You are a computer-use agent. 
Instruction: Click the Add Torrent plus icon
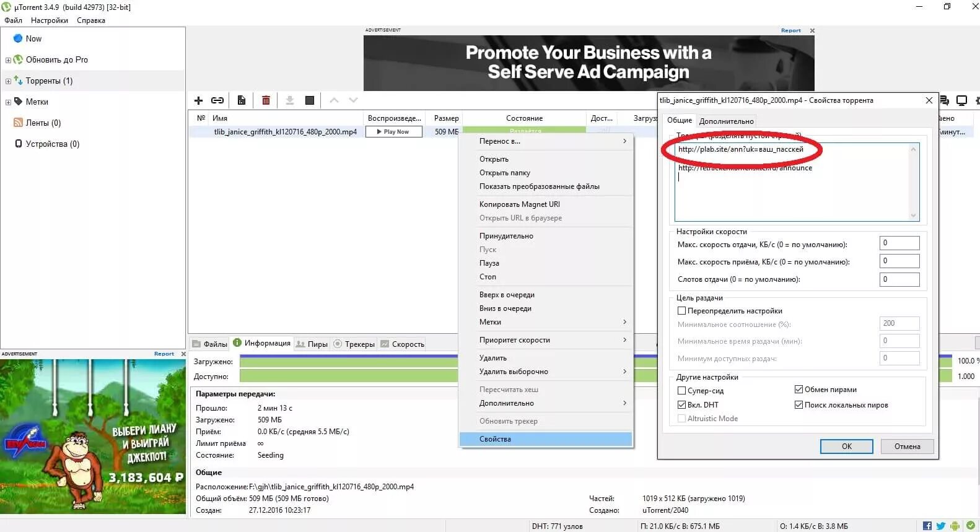[199, 100]
